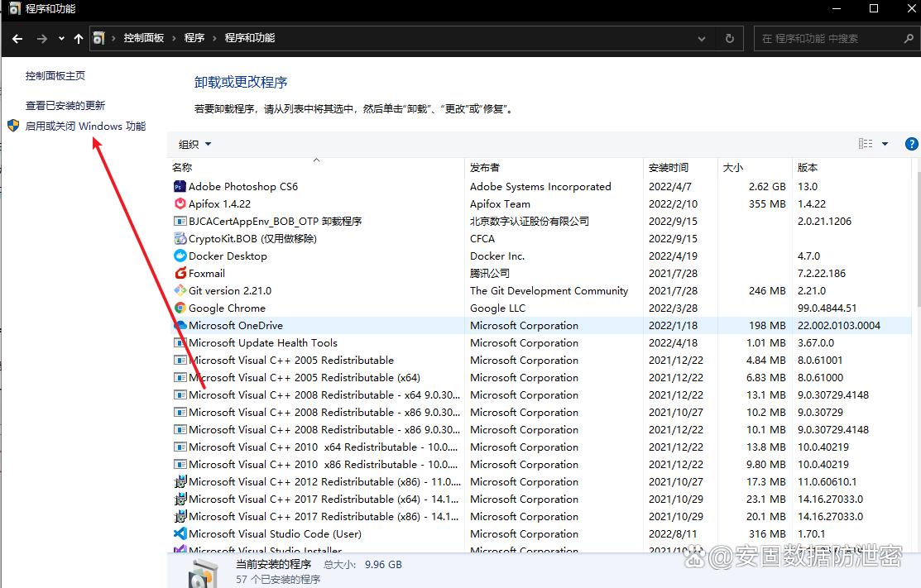Click the 程序 breadcrumb segment
This screenshot has width=921, height=588.
pyautogui.click(x=194, y=38)
